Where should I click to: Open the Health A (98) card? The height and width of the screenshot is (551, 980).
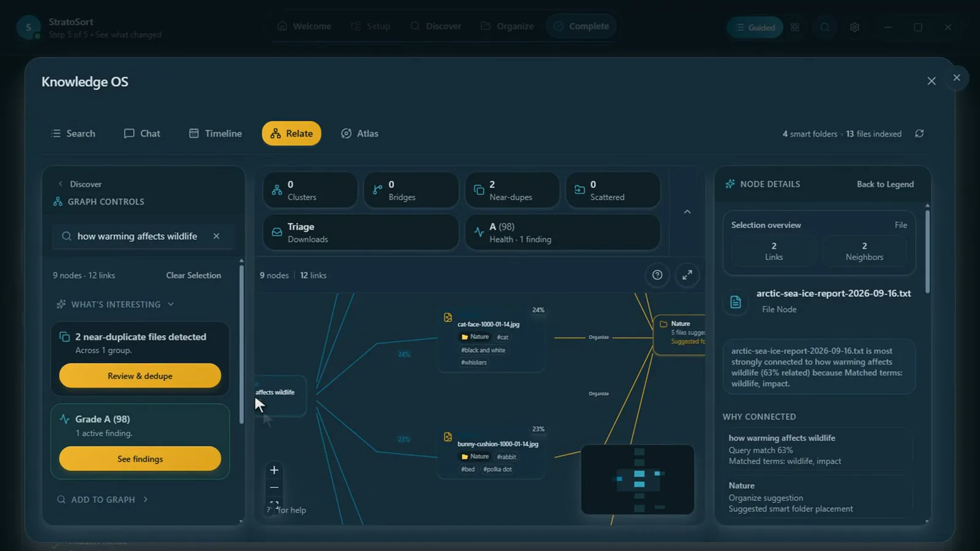[563, 232]
